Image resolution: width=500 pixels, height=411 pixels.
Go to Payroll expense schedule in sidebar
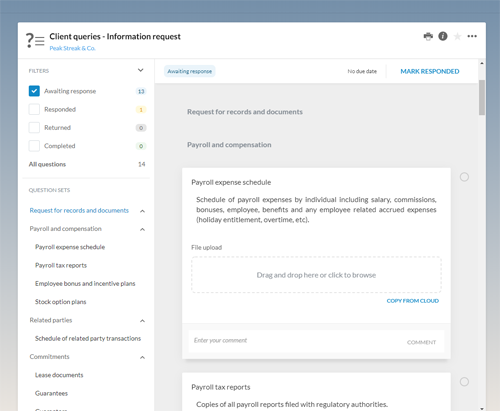[70, 247]
